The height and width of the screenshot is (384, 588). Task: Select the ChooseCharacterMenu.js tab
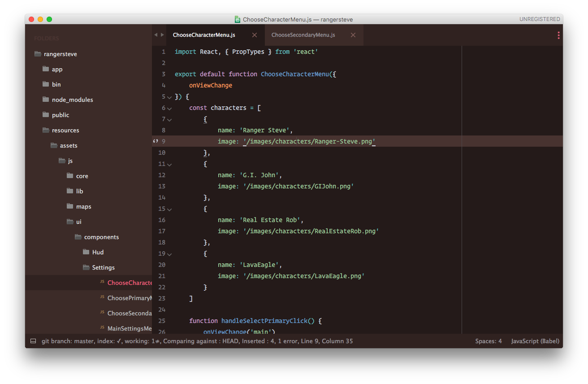point(204,35)
